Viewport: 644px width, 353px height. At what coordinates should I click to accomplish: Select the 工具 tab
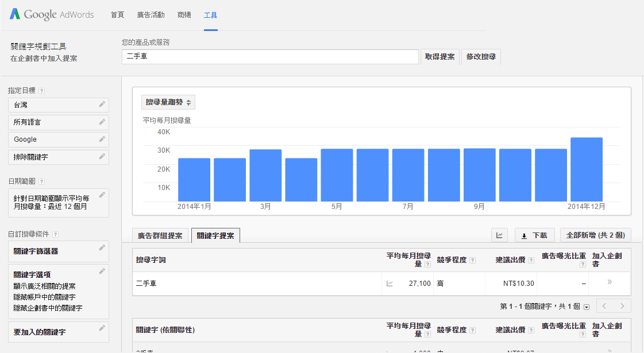211,15
